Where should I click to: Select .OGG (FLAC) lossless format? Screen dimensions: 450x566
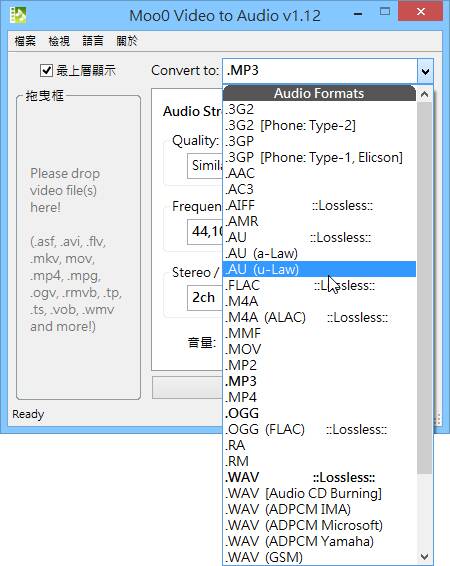point(319,429)
